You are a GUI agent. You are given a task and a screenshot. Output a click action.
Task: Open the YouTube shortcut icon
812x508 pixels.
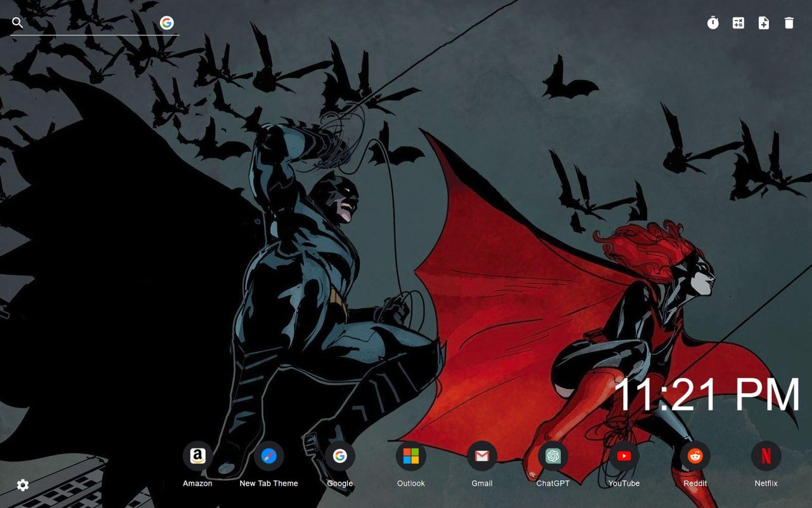coord(624,456)
